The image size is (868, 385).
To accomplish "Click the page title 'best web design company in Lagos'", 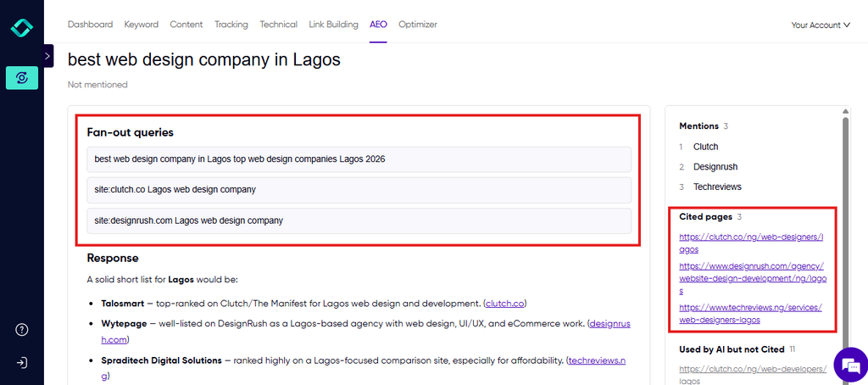I will coord(203,60).
